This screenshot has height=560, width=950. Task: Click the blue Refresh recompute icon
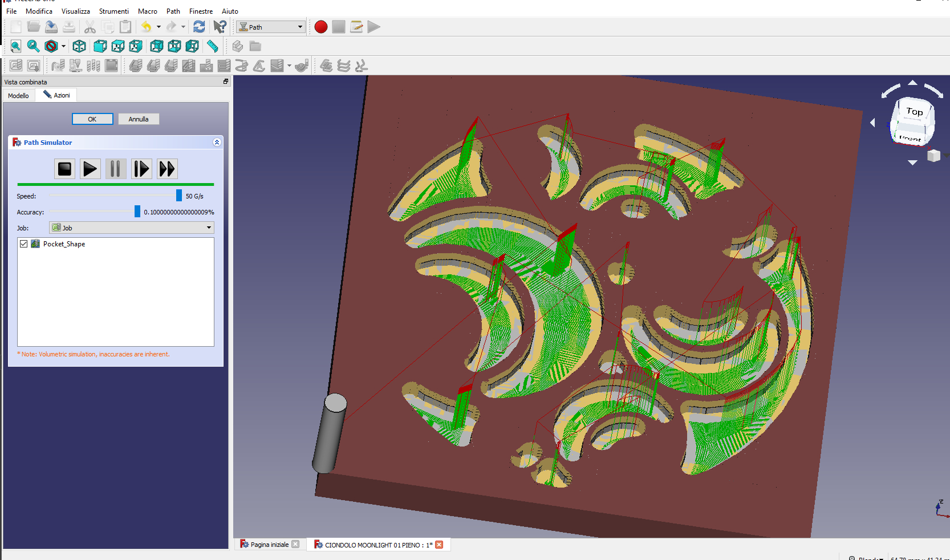tap(199, 27)
